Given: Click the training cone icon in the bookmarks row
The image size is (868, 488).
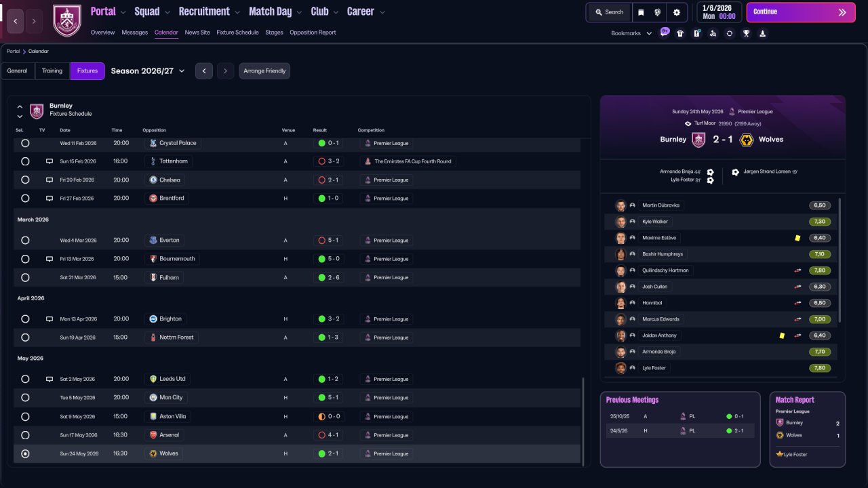Looking at the screenshot, I should pyautogui.click(x=762, y=33).
